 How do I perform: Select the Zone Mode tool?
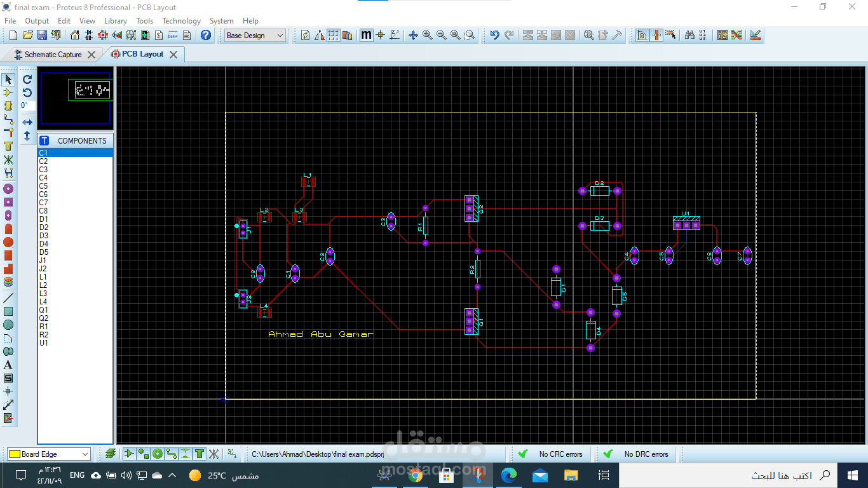[8, 146]
